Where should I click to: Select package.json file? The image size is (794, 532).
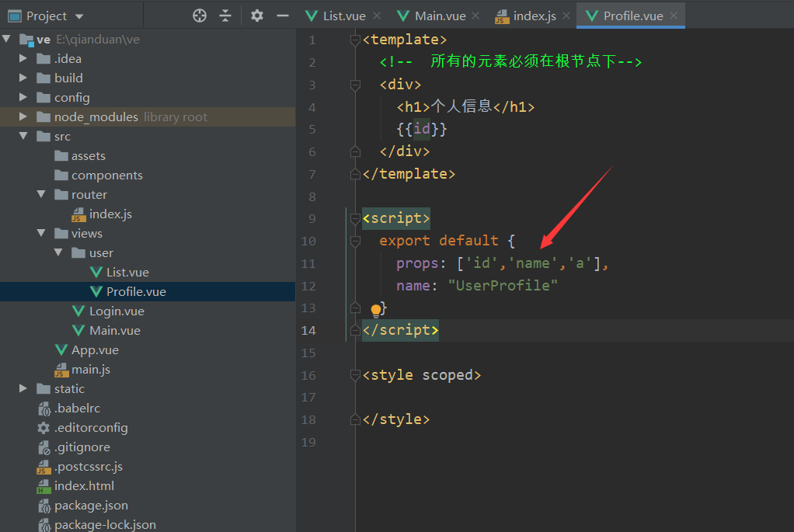coord(91,505)
